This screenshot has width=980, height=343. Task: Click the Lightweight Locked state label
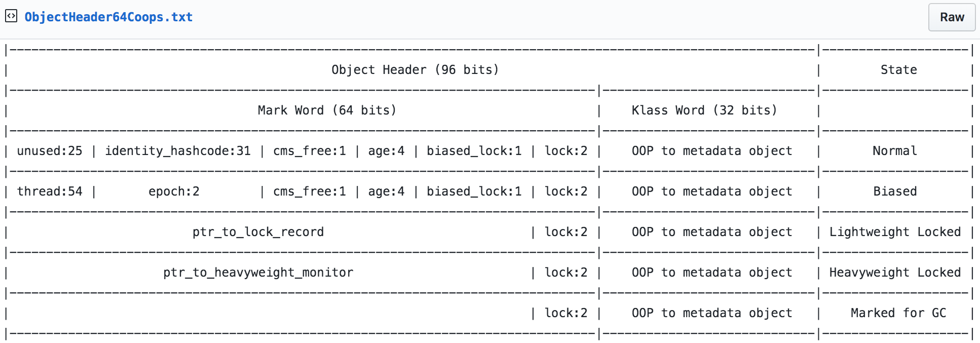point(895,232)
